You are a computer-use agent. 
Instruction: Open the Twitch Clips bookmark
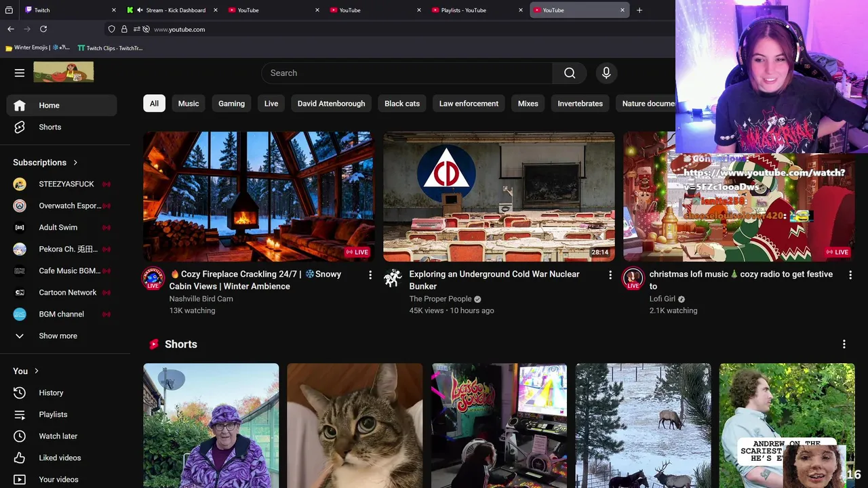pos(110,48)
